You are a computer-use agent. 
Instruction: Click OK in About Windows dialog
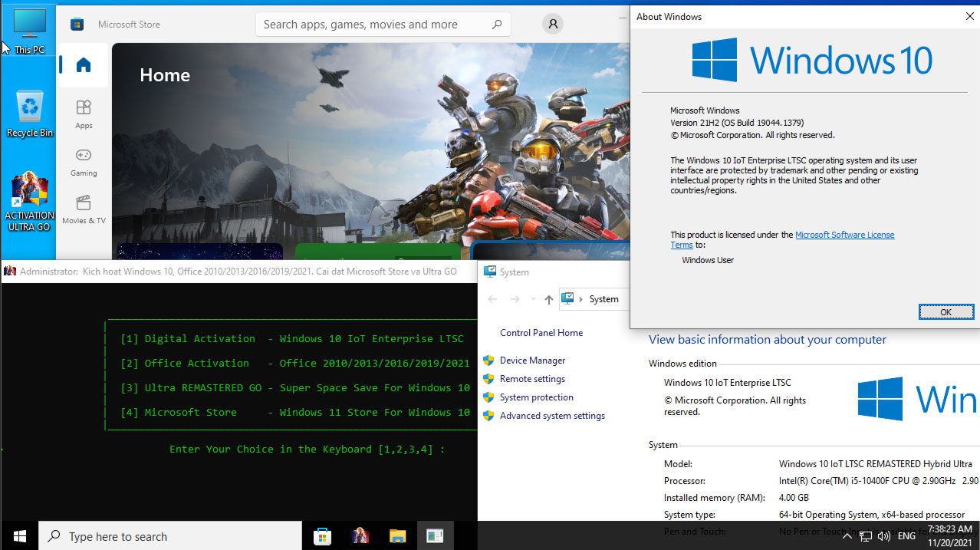(x=945, y=312)
